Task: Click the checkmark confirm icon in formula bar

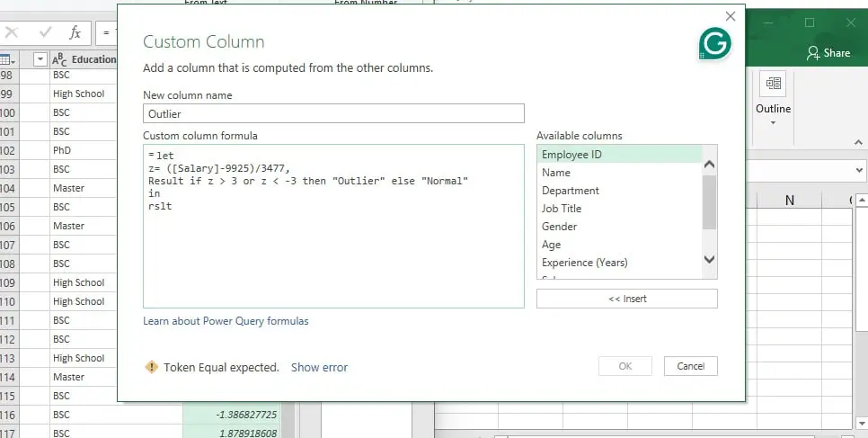Action: click(46, 32)
